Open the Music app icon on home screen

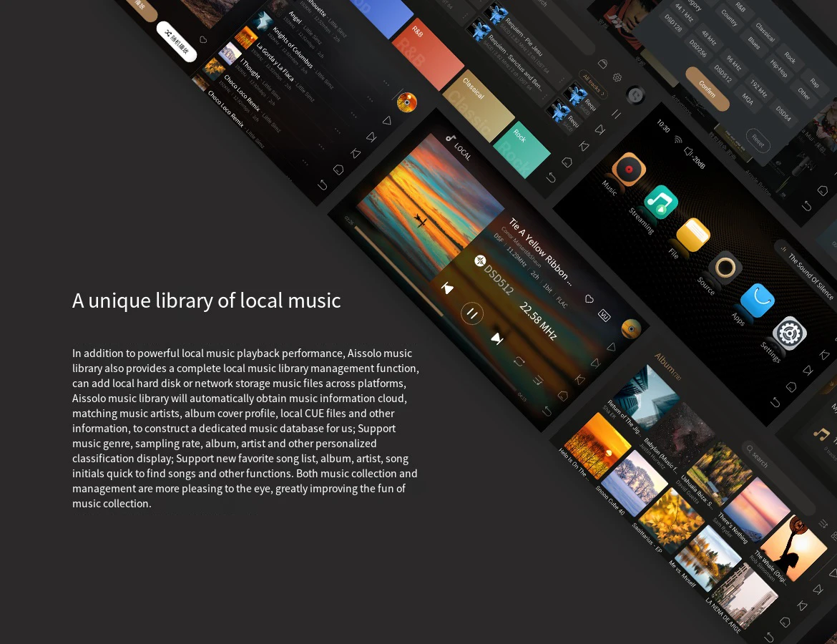pyautogui.click(x=629, y=170)
